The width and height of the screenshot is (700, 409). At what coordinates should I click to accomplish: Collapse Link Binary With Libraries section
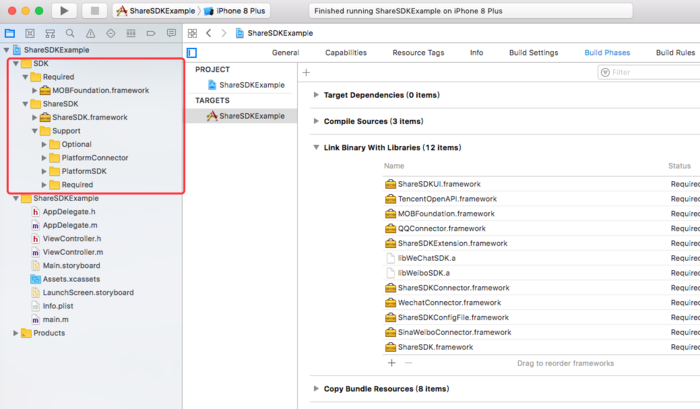point(316,147)
